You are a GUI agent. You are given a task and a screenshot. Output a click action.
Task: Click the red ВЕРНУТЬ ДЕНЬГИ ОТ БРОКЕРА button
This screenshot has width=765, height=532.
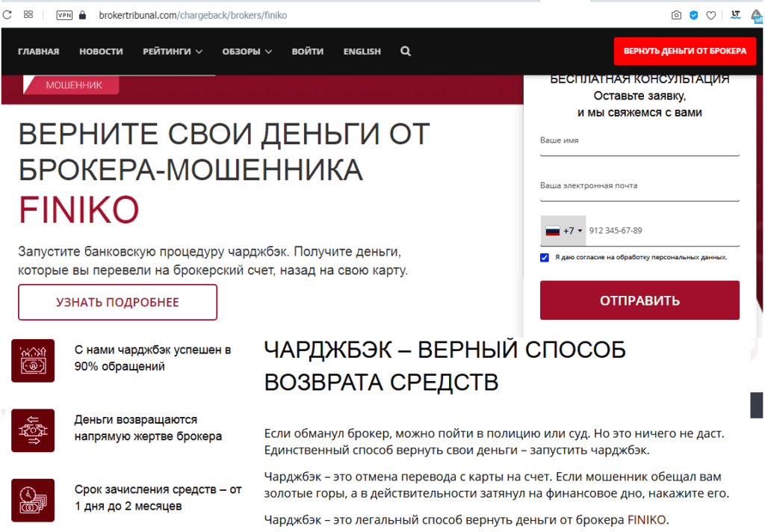click(x=684, y=51)
